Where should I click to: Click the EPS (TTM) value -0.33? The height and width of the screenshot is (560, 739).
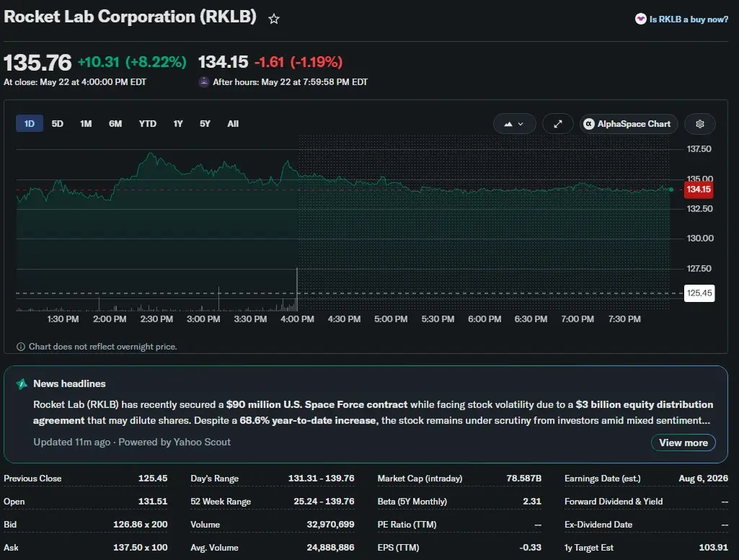530,547
